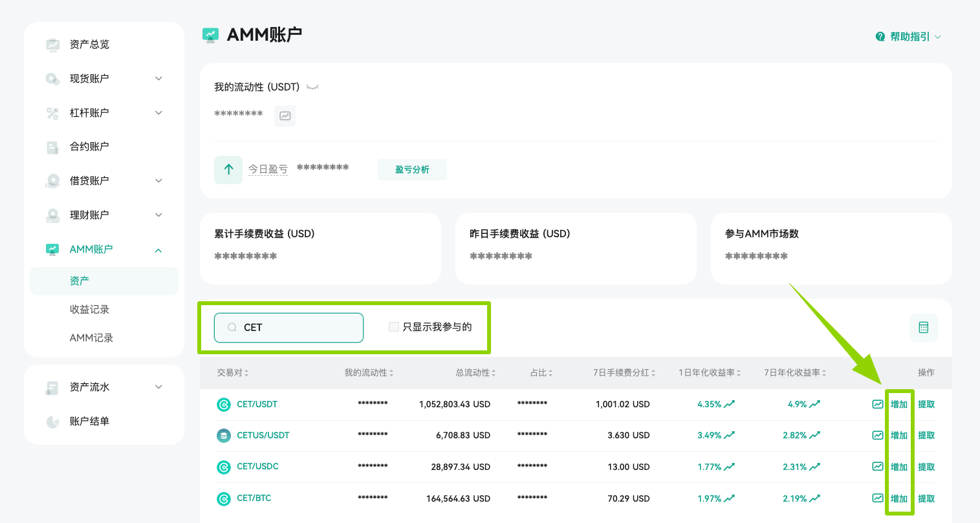Enable the 只显示我参与的 checkbox

pos(394,326)
